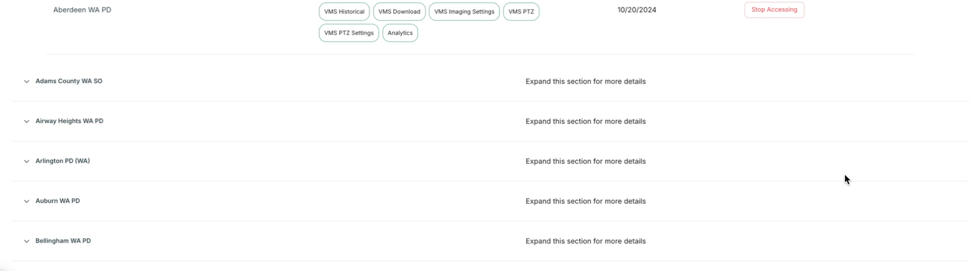The height and width of the screenshot is (271, 980).
Task: Select the VMS Historical permission tag
Action: coord(344,12)
